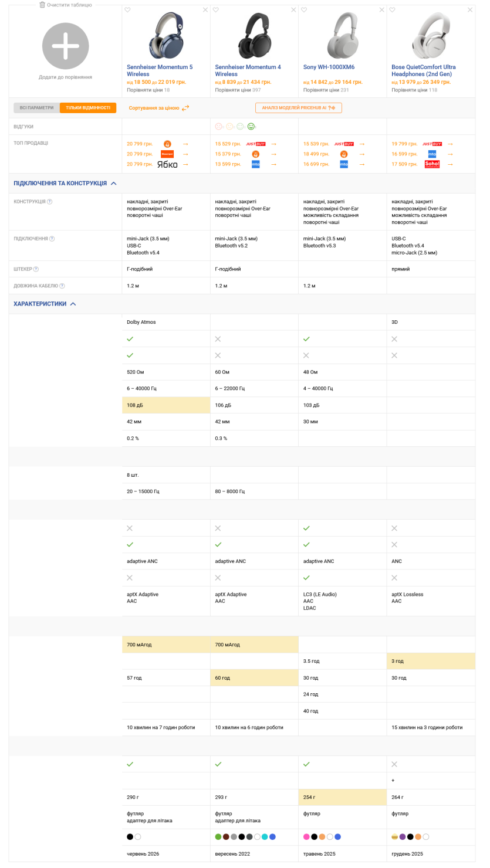The height and width of the screenshot is (868, 490).
Task: Remove Sennheiser Momentum 4 column with X
Action: click(x=293, y=10)
